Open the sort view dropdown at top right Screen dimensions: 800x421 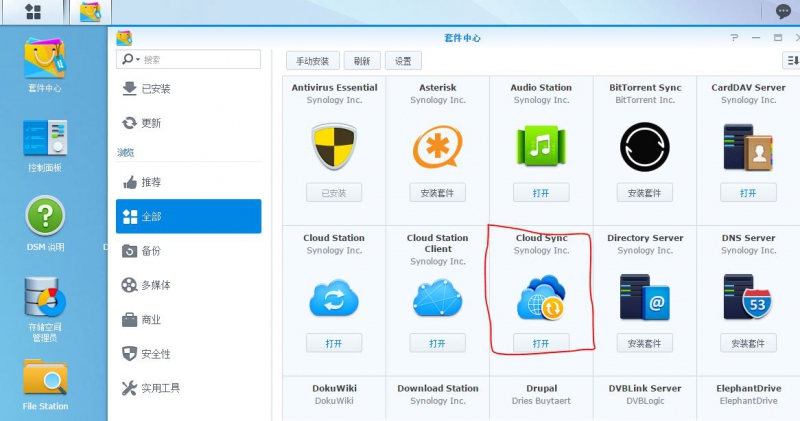[x=793, y=61]
